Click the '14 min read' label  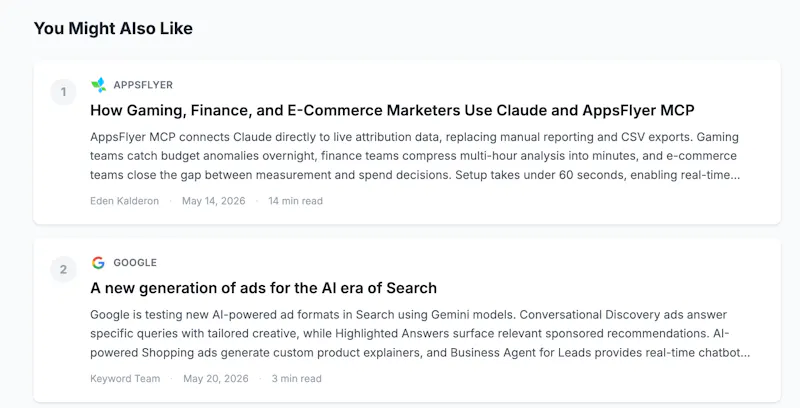[x=295, y=201]
